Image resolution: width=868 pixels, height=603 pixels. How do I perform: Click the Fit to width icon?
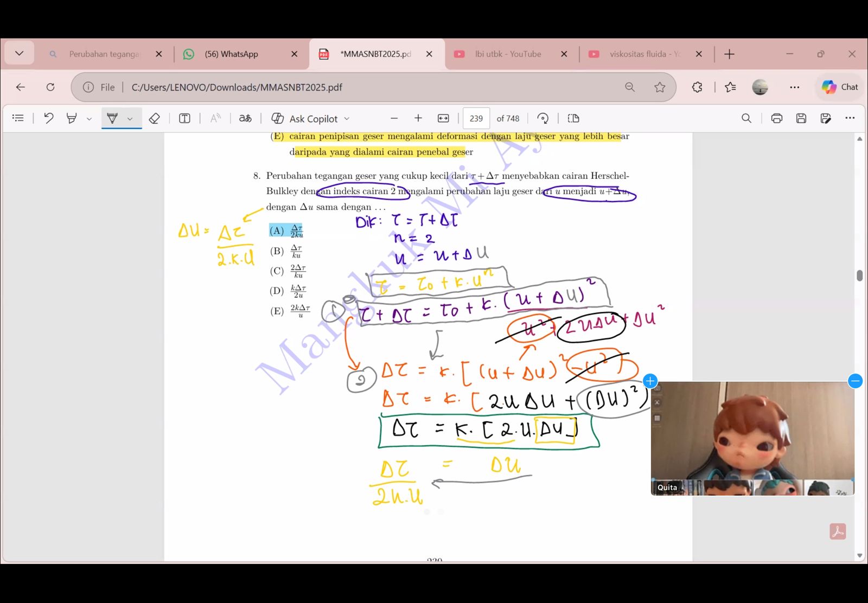[x=443, y=118]
